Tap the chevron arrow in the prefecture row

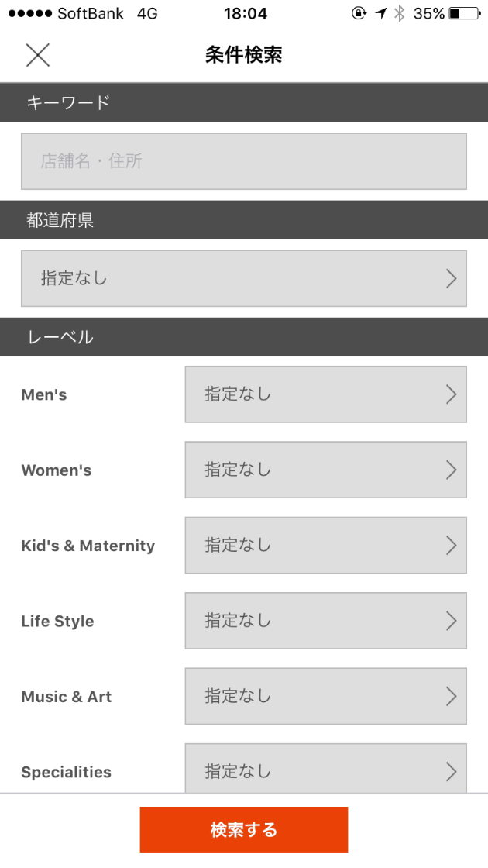(452, 278)
